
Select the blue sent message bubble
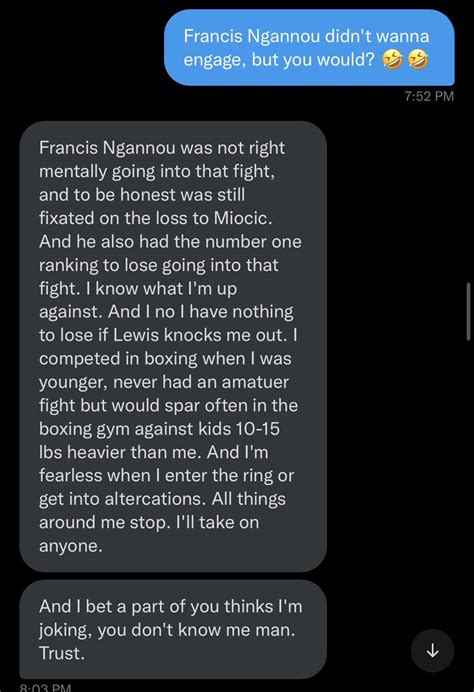[x=309, y=48]
